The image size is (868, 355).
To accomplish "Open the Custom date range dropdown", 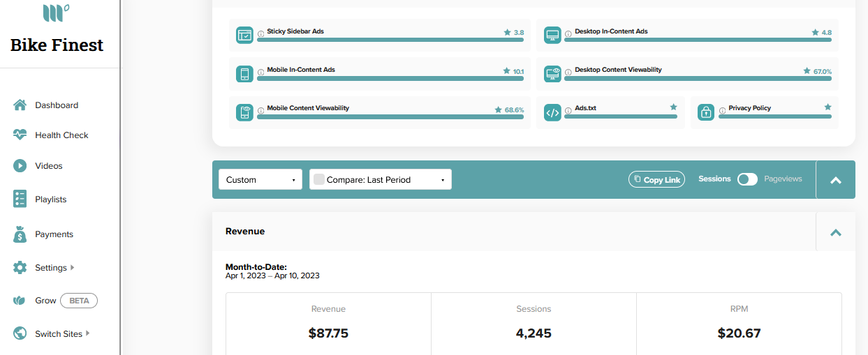I will tap(260, 179).
